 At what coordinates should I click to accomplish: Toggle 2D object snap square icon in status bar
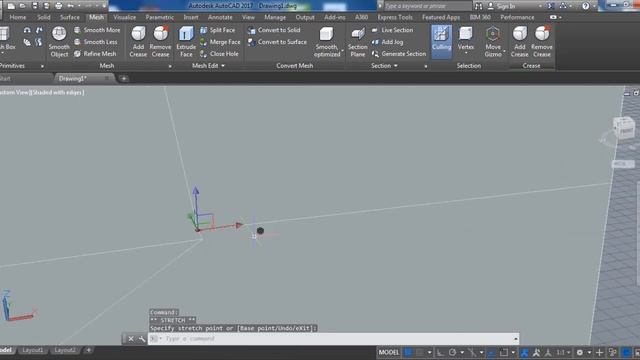[x=504, y=352]
